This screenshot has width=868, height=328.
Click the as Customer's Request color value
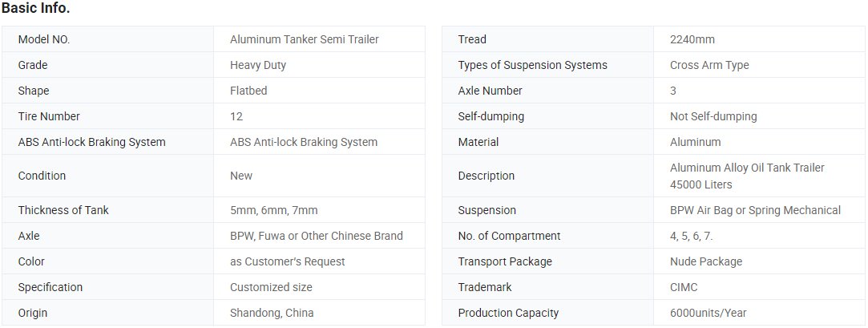pos(287,261)
